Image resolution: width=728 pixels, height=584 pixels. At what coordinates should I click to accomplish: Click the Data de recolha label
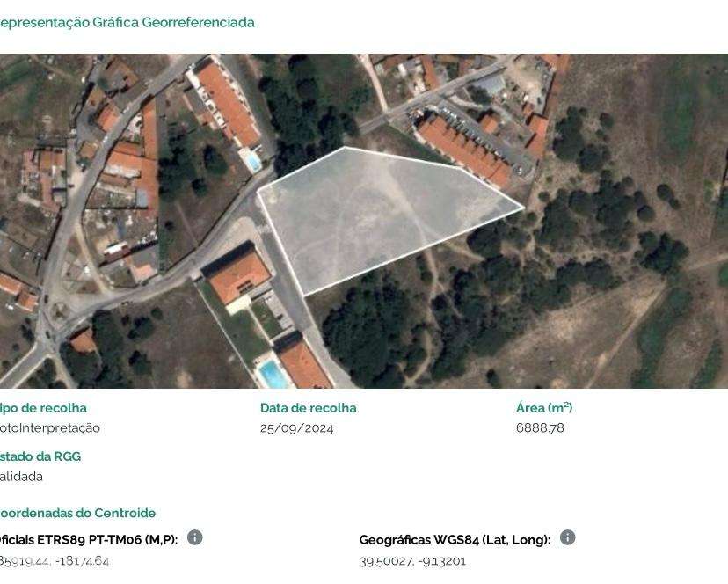(x=308, y=408)
